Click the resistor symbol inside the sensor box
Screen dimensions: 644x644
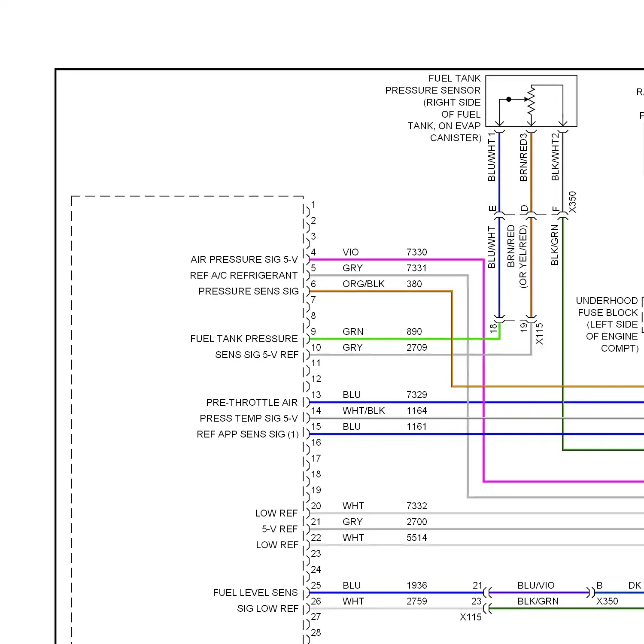532,100
